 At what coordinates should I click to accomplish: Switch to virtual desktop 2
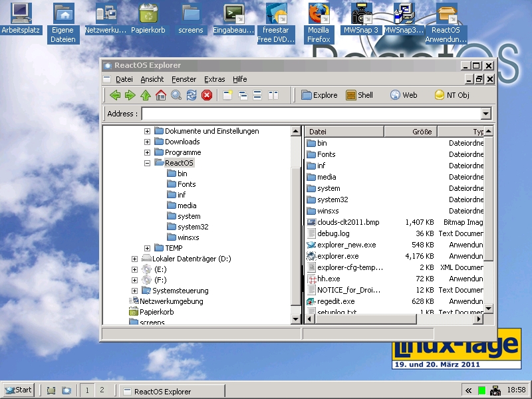[102, 390]
